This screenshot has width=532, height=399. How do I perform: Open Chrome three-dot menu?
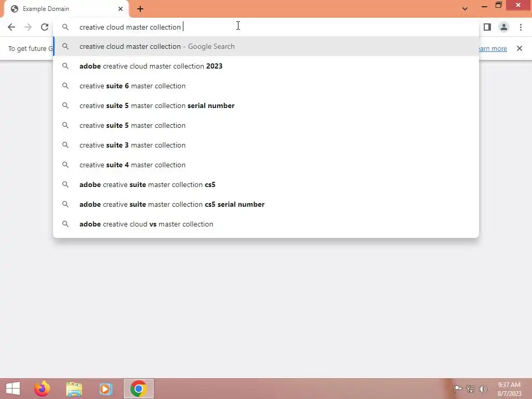[521, 27]
